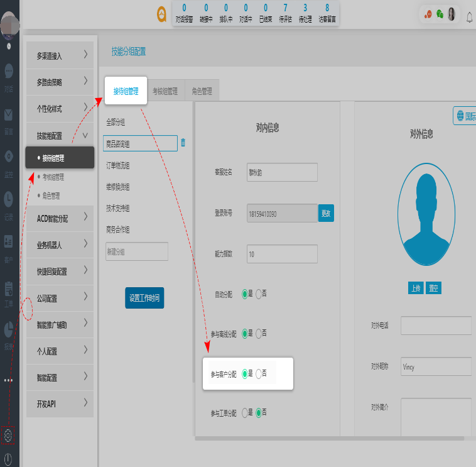The image size is (476, 467).
Task: Expand the 多渠道接入 menu
Action: point(60,55)
